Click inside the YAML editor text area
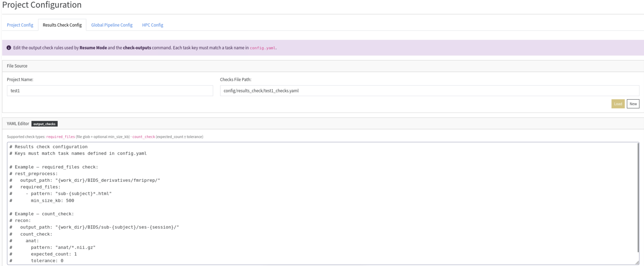 [x=323, y=203]
